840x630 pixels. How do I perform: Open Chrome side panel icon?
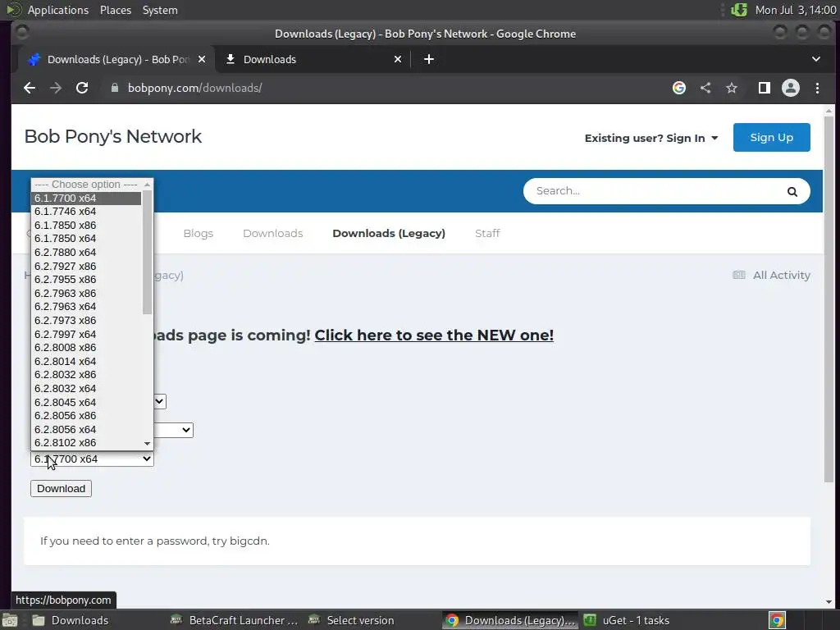[765, 88]
